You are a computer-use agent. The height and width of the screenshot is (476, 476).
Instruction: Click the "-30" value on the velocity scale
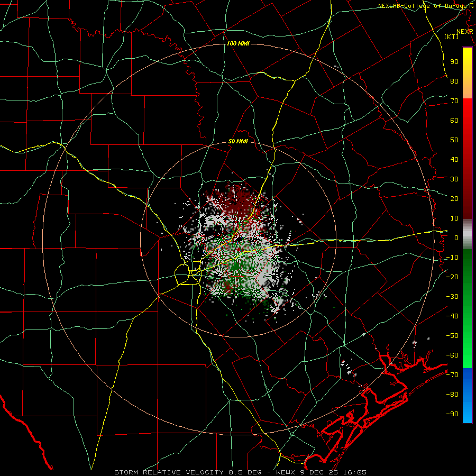tap(452, 297)
